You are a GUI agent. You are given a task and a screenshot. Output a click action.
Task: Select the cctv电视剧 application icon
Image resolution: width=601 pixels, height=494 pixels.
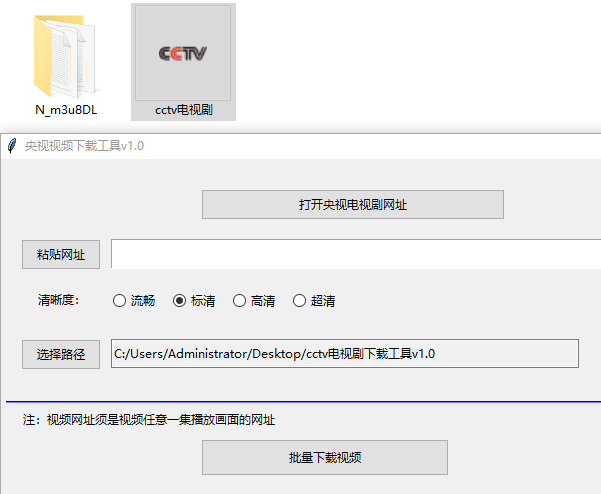[183, 53]
